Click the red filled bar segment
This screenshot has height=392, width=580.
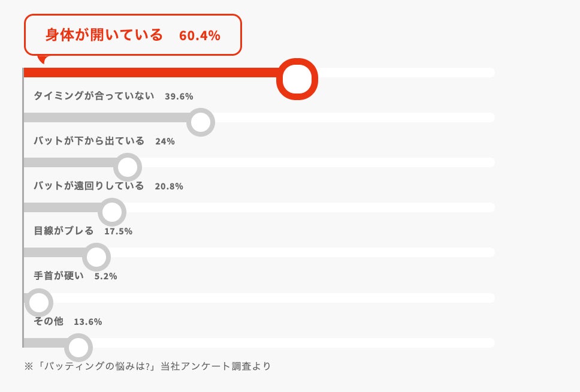[150, 73]
